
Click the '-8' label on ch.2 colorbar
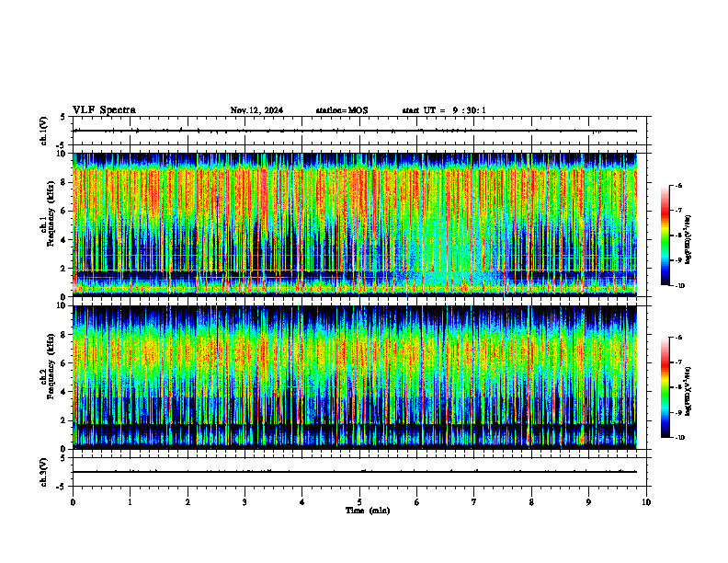click(x=678, y=387)
